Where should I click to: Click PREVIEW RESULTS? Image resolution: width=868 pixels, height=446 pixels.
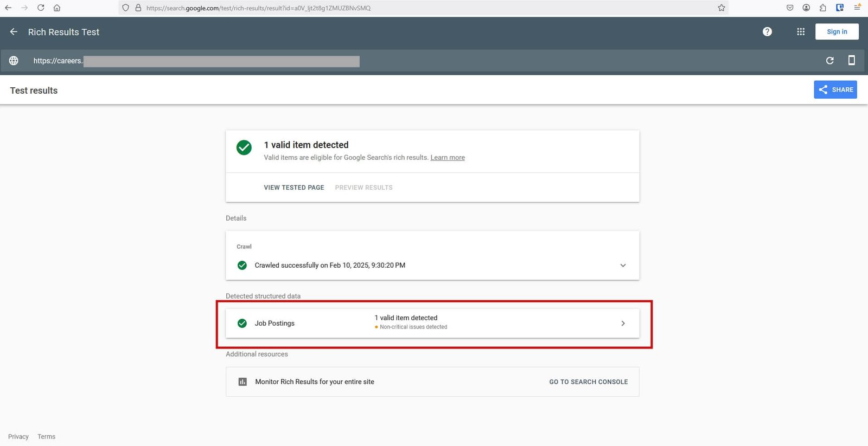point(363,188)
